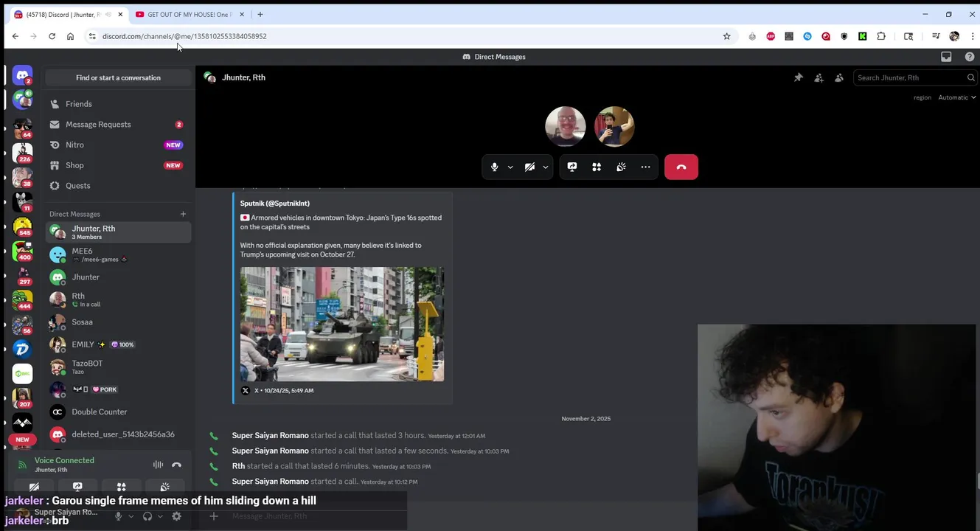
Task: Disconnect icon in Voice Connected panel
Action: coord(176,465)
